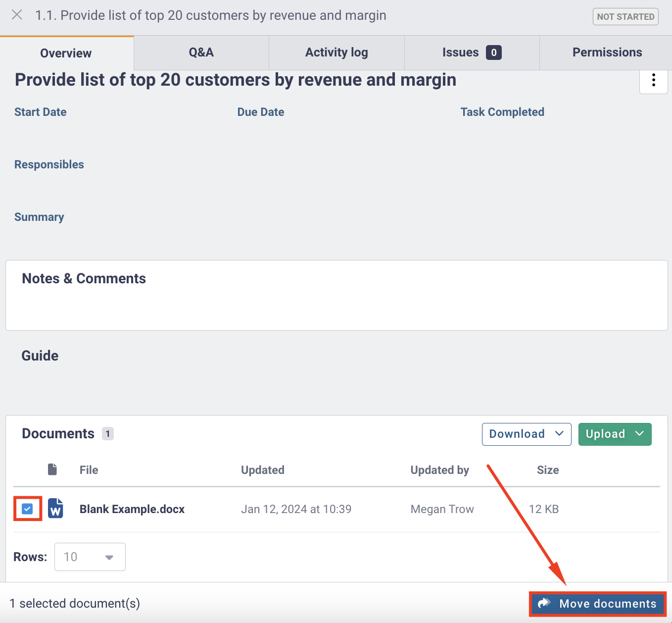672x623 pixels.
Task: Open the three-dot options menu
Action: coord(654,81)
